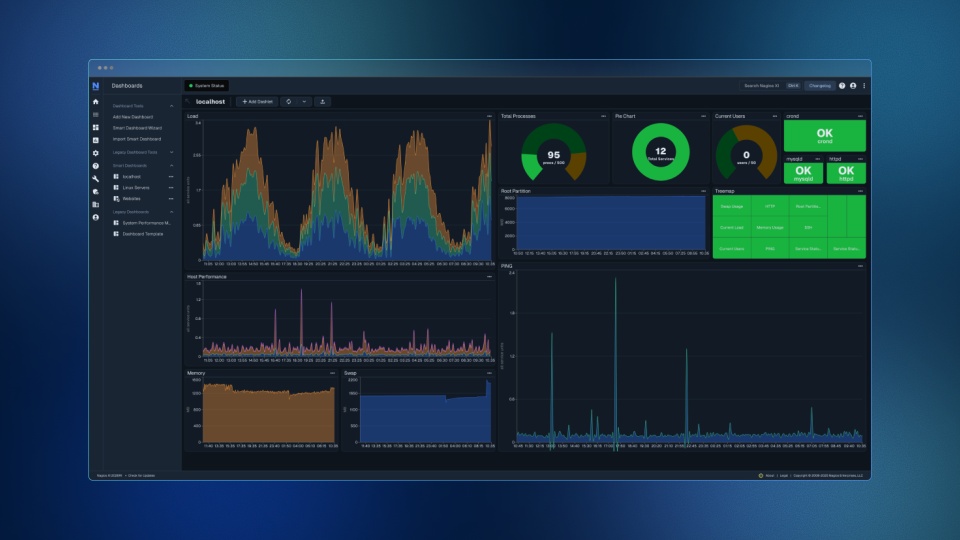Click the PING cell in Treemap

click(x=770, y=249)
